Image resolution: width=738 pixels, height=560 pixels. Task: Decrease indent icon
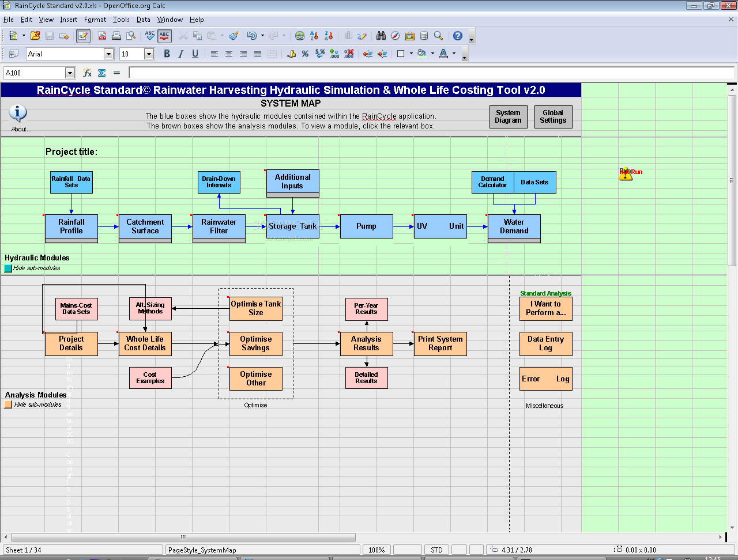[368, 54]
